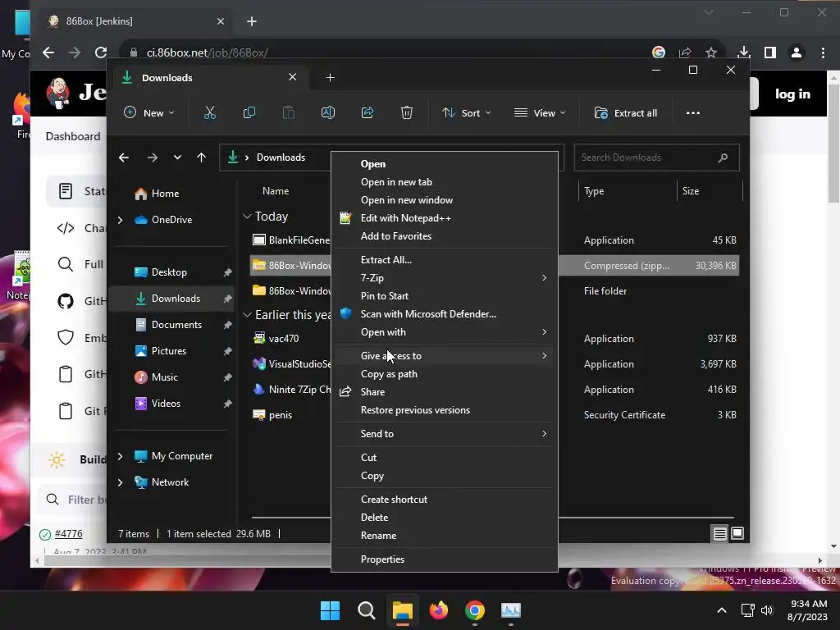Open a new Chrome tab

tap(252, 21)
